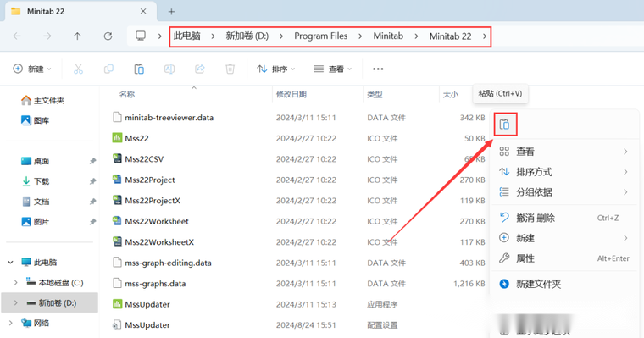This screenshot has width=644, height=338.
Task: Go back with the left arrow
Action: coord(17,36)
